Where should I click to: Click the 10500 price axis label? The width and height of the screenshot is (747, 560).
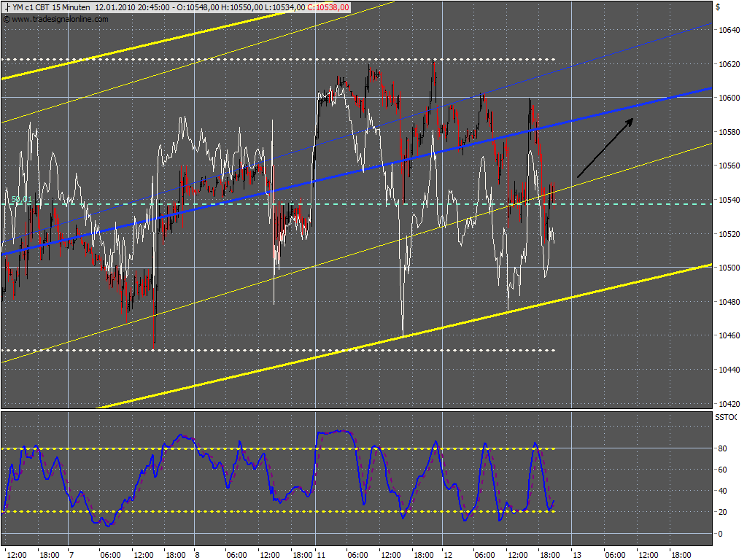pos(729,268)
